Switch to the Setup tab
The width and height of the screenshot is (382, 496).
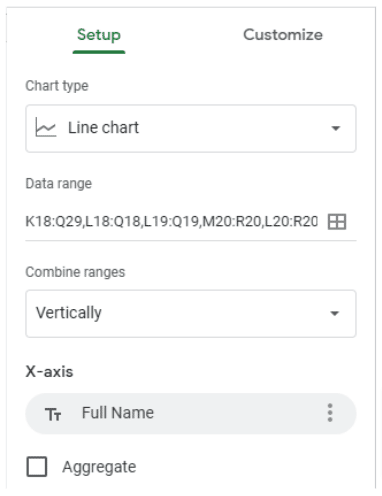(x=99, y=35)
